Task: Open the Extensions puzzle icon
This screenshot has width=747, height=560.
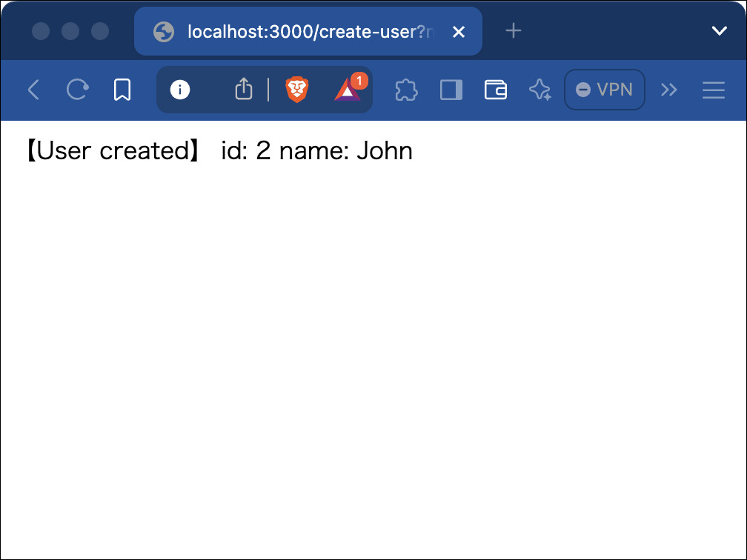Action: [x=406, y=90]
